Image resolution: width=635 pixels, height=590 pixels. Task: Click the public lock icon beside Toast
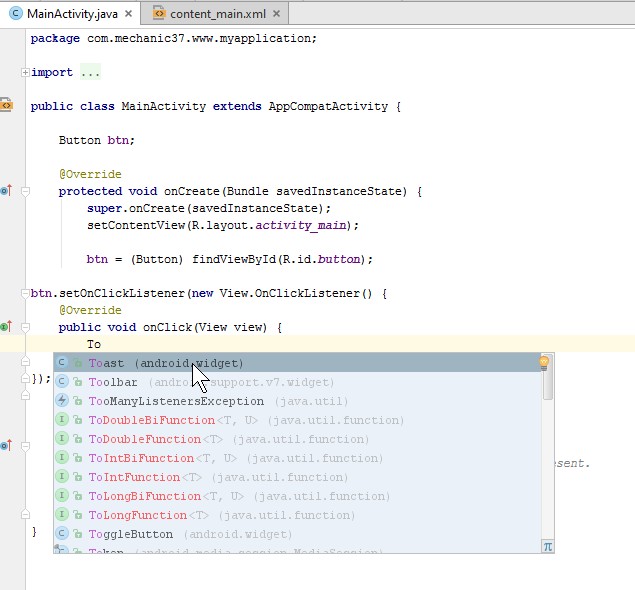pos(77,363)
